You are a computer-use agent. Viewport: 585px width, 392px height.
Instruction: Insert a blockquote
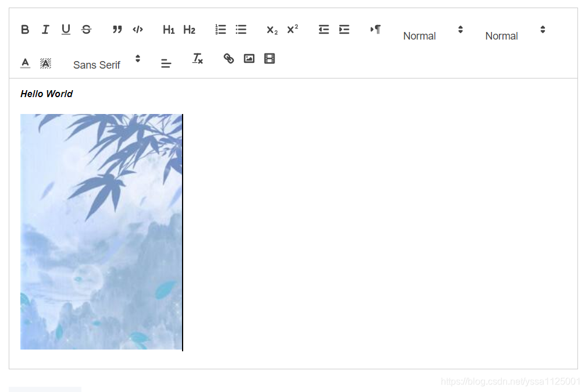click(x=117, y=29)
